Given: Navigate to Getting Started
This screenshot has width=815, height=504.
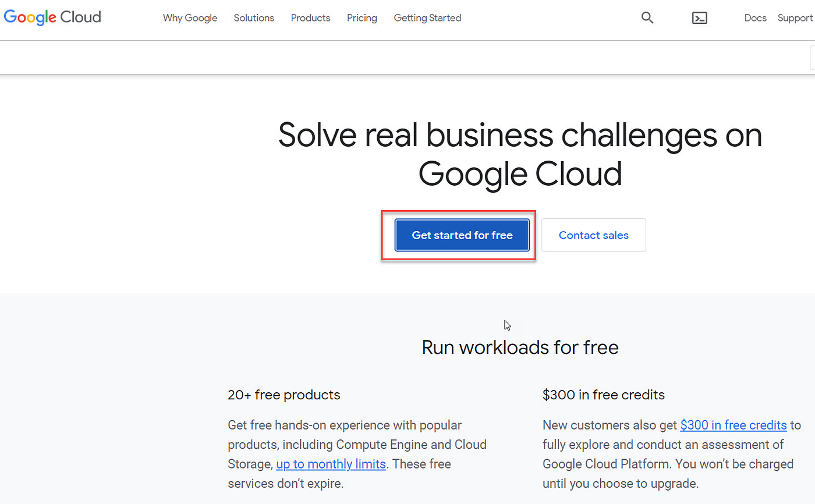Looking at the screenshot, I should 427,18.
